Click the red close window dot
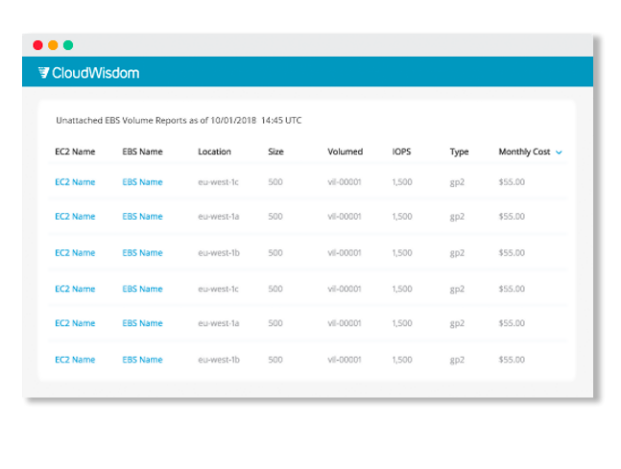 (x=38, y=45)
